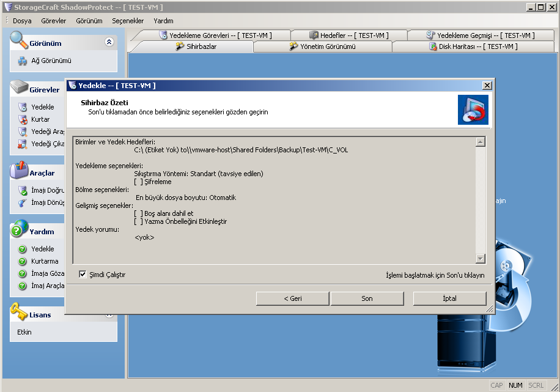Click the ShadowProtect app icon in title bar
The image size is (560, 392).
[x=8, y=7]
